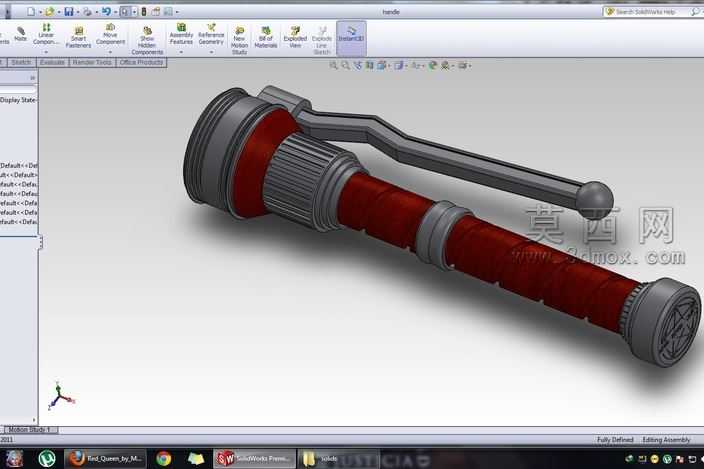Click the Mate tool
Screen dimensions: 704x469
tap(20, 34)
